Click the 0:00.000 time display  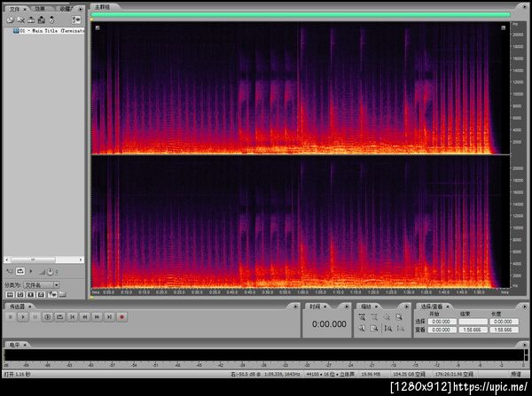(x=329, y=324)
